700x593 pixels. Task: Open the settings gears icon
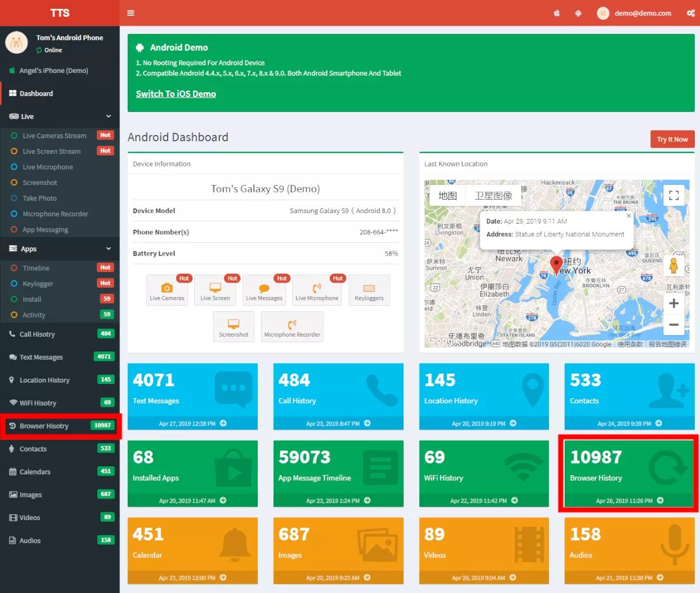tap(690, 13)
